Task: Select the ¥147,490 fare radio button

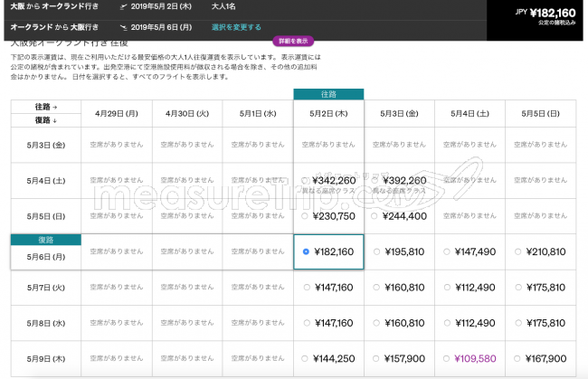Action: click(x=447, y=252)
